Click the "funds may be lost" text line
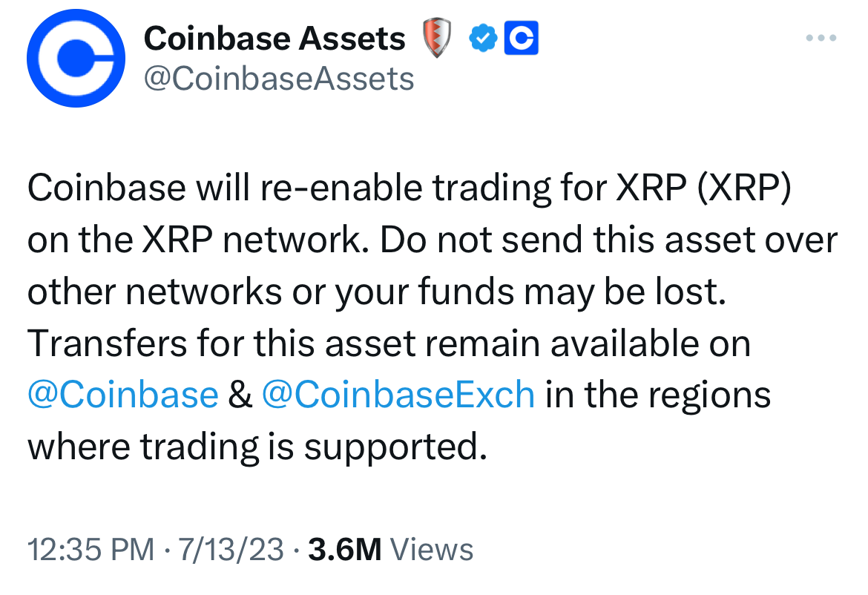Viewport: 868px width, 595px height. pos(376,292)
